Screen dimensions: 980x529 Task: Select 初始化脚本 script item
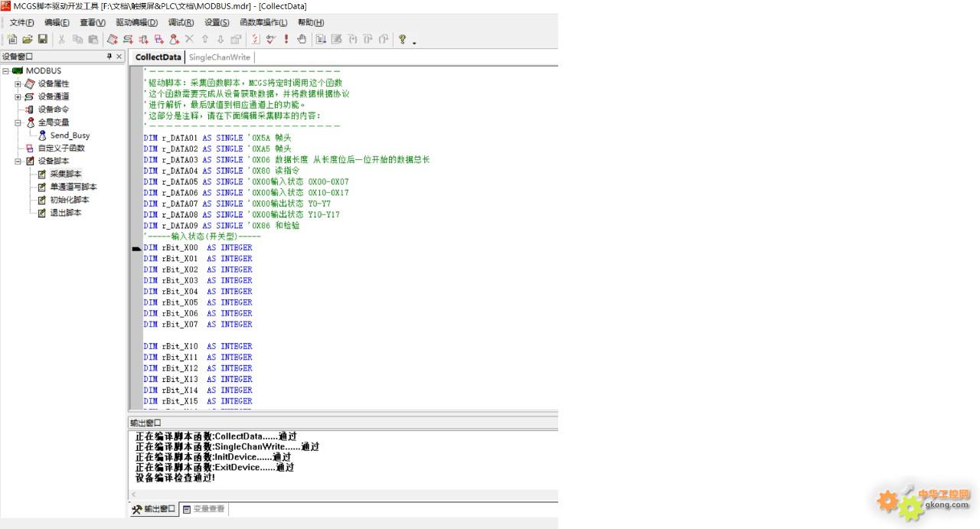click(x=70, y=200)
